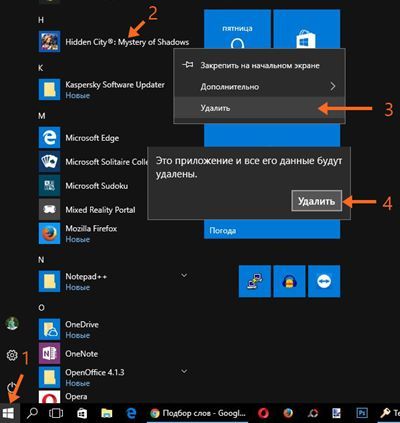Confirm with the Удалить button
The image size is (400, 423).
pos(316,201)
